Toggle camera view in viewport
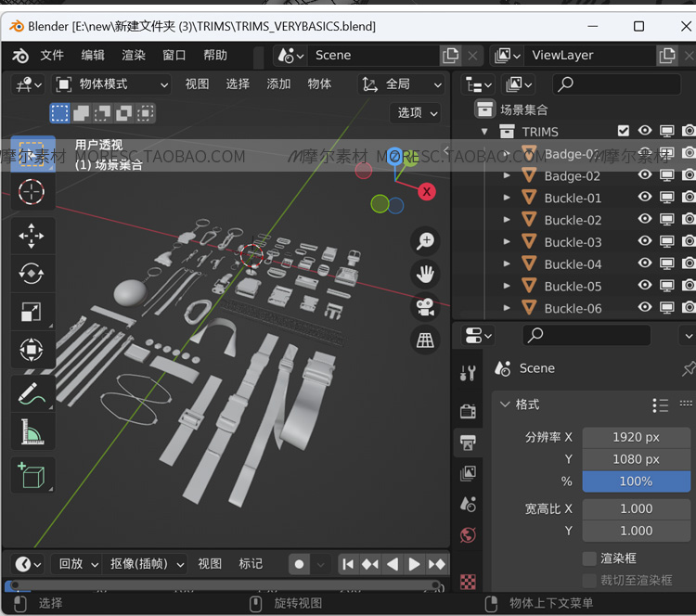This screenshot has height=616, width=696. click(425, 307)
